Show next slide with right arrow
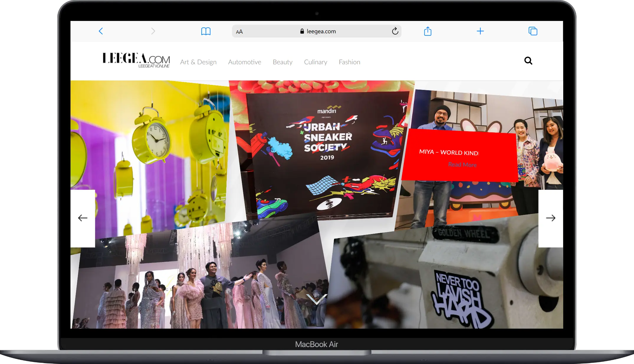The height and width of the screenshot is (364, 634). click(x=551, y=218)
